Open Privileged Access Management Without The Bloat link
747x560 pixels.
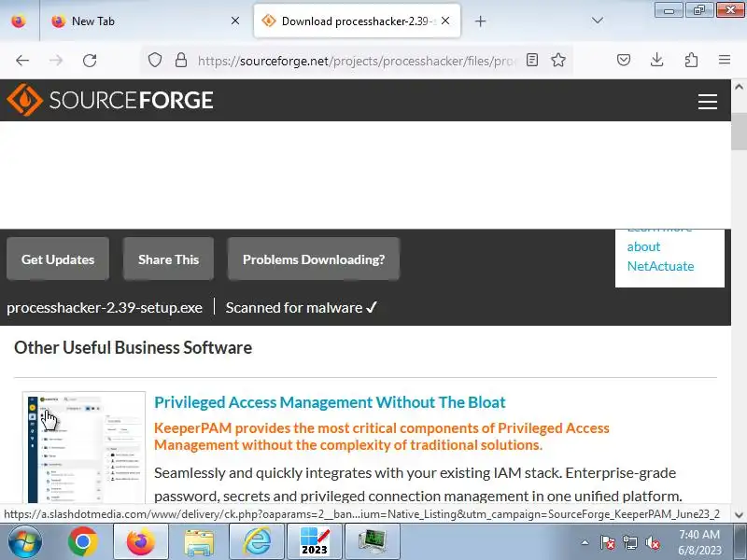(x=330, y=402)
